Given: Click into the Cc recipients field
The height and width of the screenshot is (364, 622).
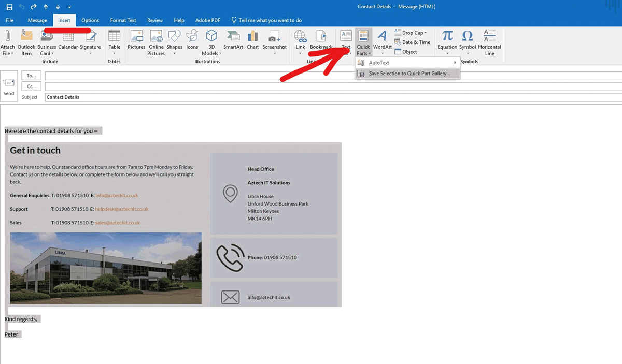Looking at the screenshot, I should pos(333,86).
